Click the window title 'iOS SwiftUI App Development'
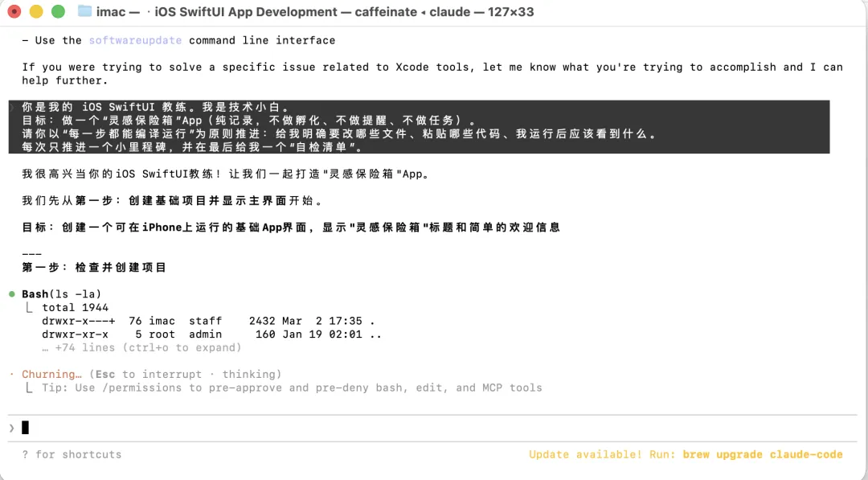This screenshot has width=868, height=480. (x=246, y=11)
